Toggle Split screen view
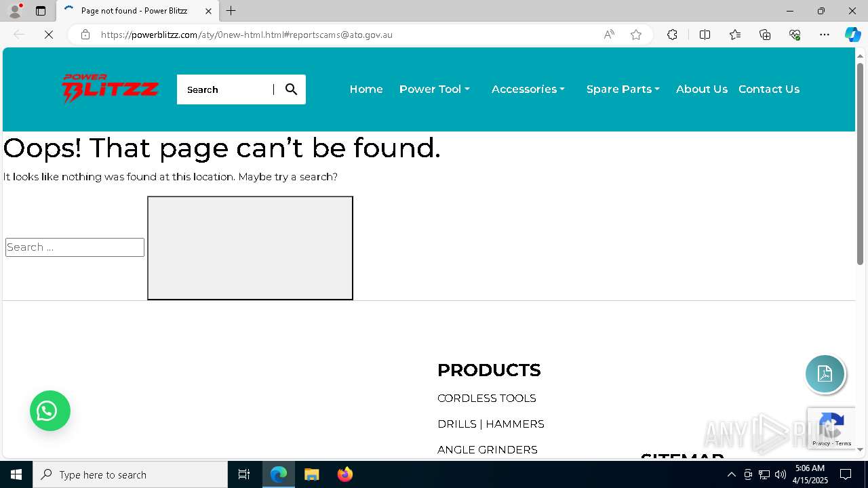Screen dimensions: 868x488 (x=705, y=35)
